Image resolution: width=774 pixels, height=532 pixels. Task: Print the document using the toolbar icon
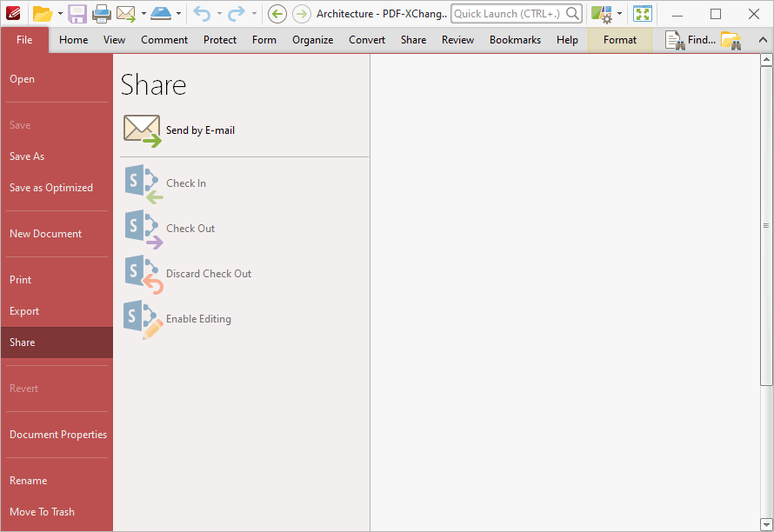(102, 14)
